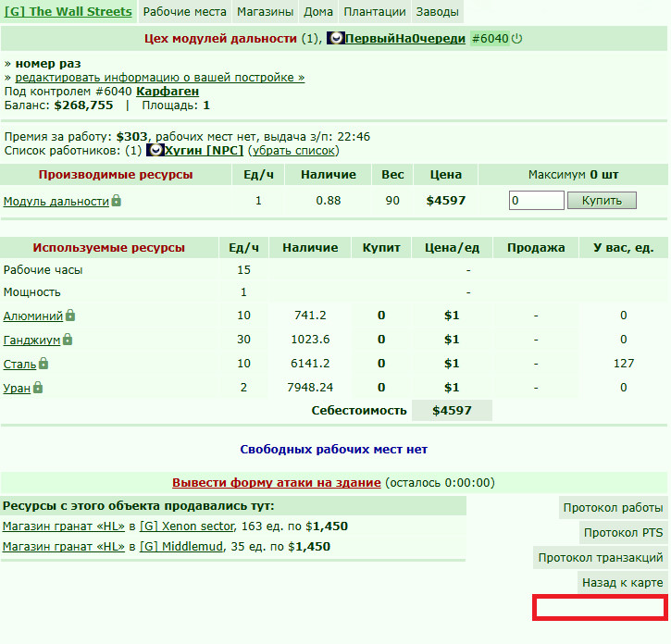671x644 pixels.
Task: Open the Алюминий resource link
Action: (x=33, y=316)
